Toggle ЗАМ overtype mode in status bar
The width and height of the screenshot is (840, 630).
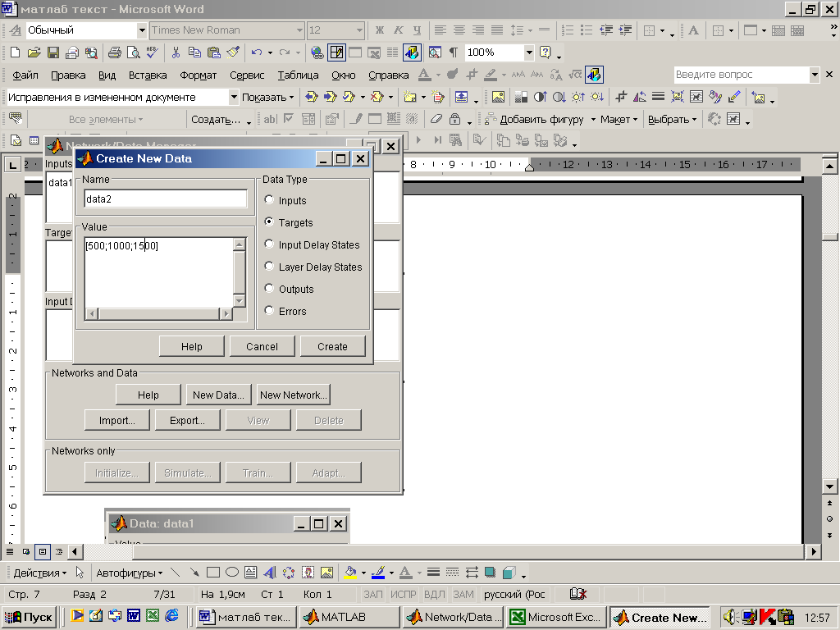click(x=463, y=595)
